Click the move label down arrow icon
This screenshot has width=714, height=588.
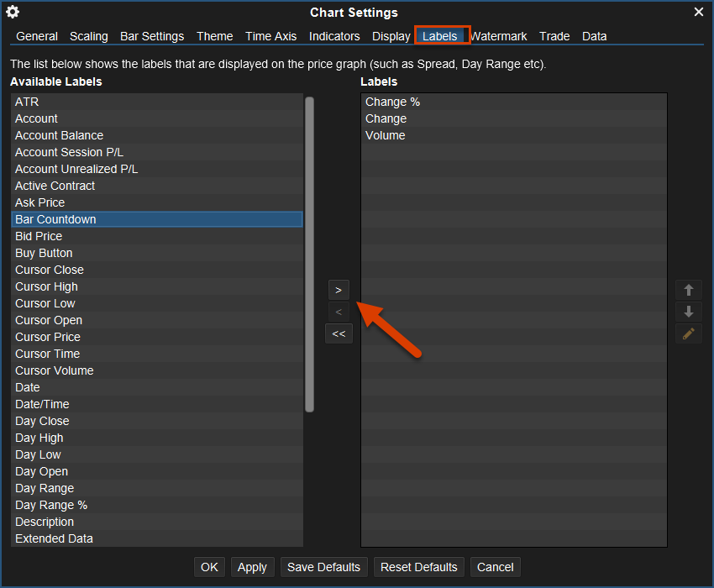[689, 312]
